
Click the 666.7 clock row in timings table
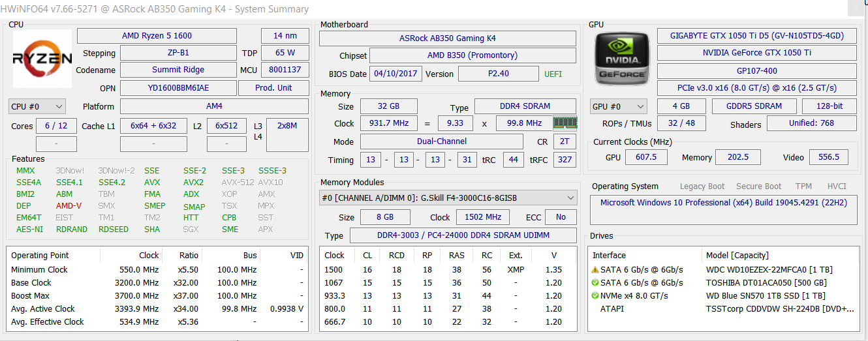[448, 321]
